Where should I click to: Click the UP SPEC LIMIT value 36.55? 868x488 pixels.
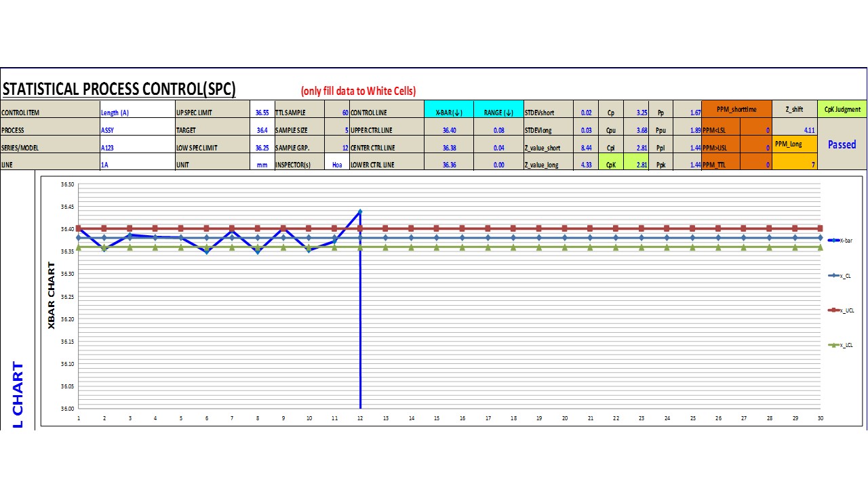click(x=262, y=112)
